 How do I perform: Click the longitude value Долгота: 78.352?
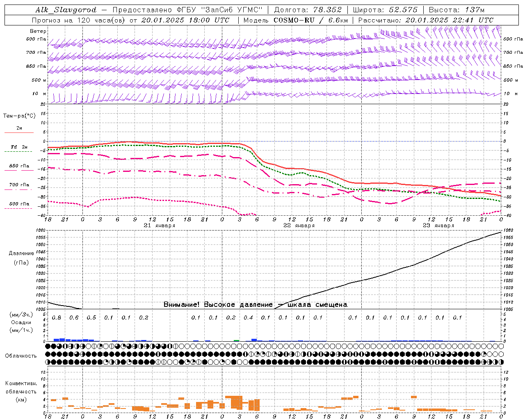click(x=308, y=10)
